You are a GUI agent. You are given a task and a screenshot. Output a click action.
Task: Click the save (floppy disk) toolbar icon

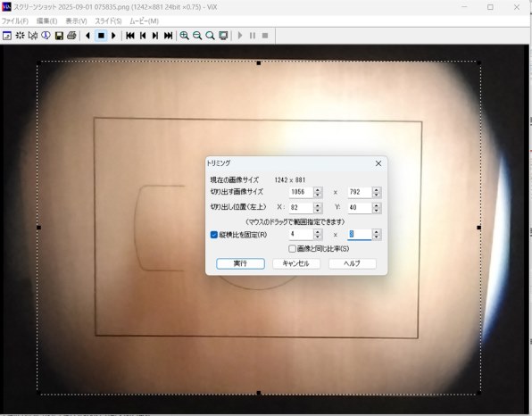click(59, 36)
